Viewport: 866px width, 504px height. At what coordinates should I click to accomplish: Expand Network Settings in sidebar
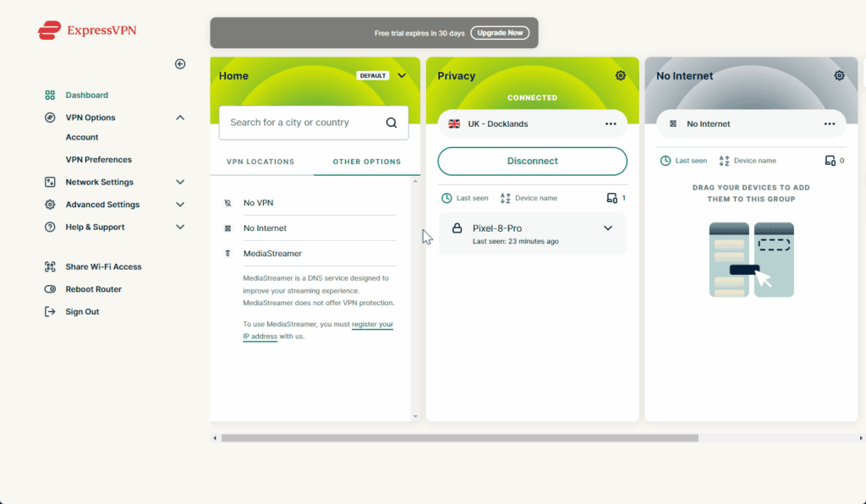pyautogui.click(x=180, y=182)
